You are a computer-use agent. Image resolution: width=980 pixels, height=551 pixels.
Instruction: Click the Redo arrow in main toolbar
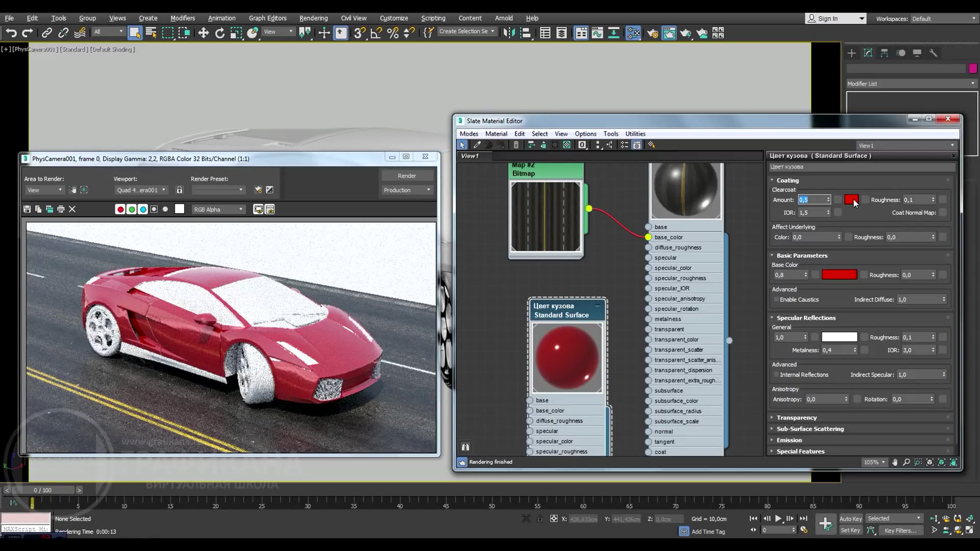click(27, 33)
